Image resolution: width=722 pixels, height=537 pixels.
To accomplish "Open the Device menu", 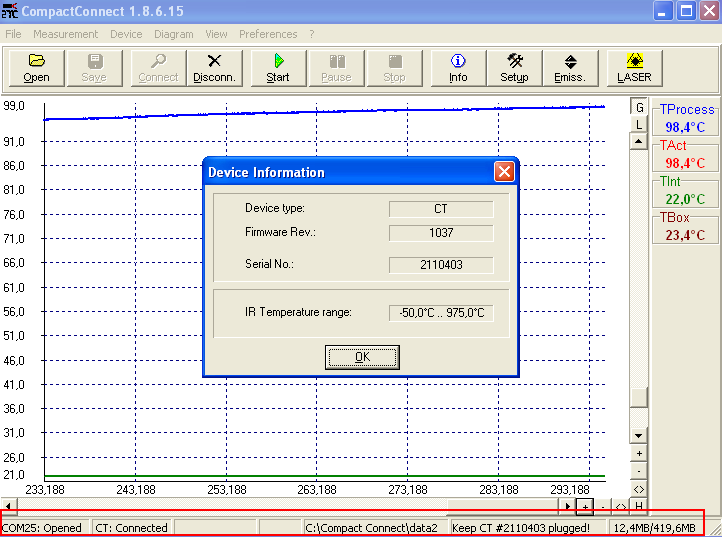I will pos(126,34).
